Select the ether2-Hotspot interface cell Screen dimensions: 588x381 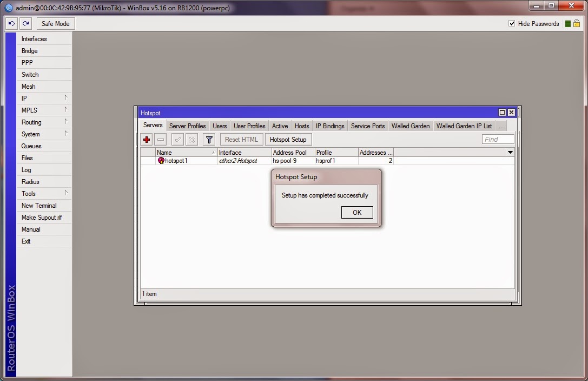click(x=245, y=161)
